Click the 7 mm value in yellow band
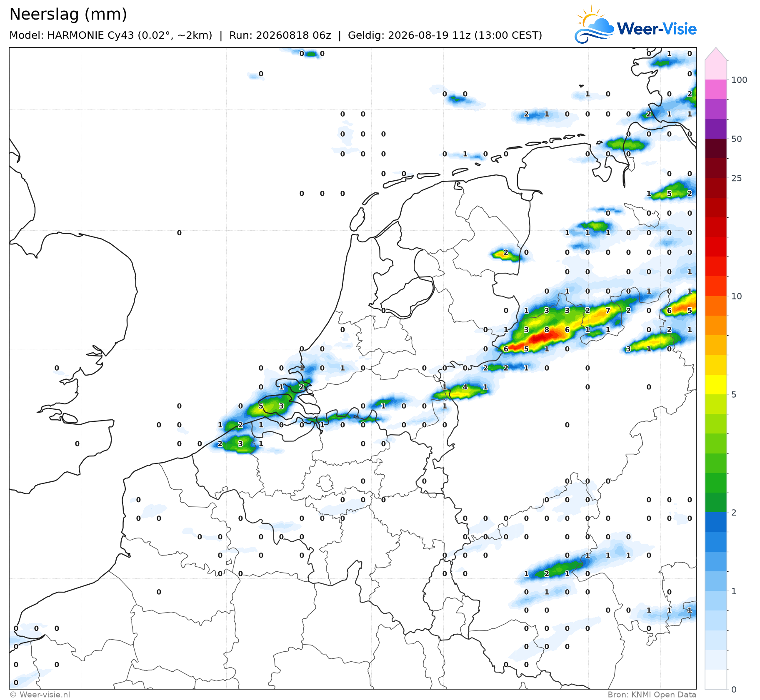The width and height of the screenshot is (760, 700). (x=608, y=310)
